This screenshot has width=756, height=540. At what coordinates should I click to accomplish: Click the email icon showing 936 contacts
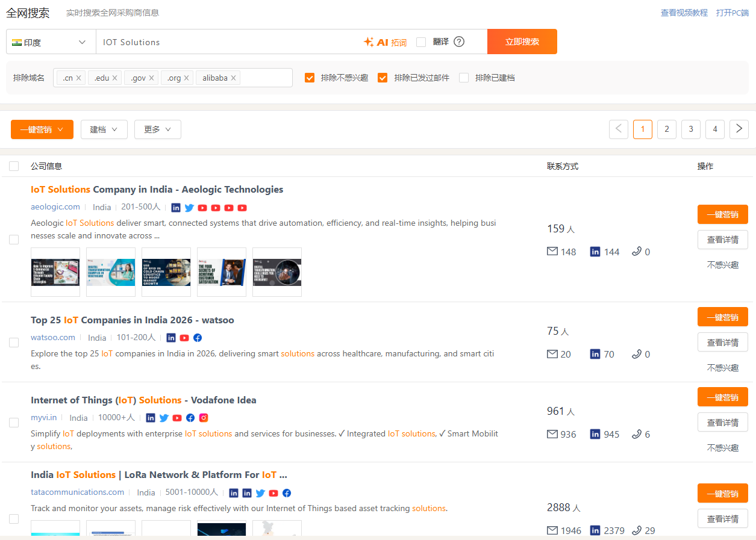pos(552,434)
